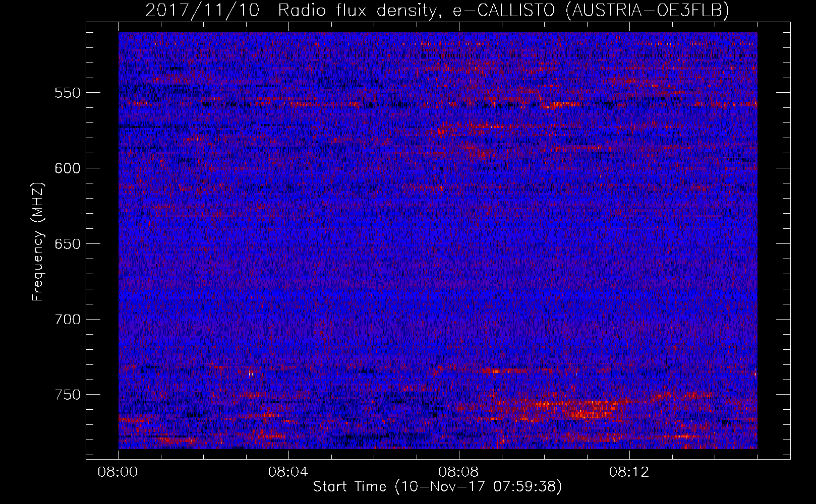The image size is (816, 504).
Task: Click the 550 frequency tick label
Action: point(68,93)
